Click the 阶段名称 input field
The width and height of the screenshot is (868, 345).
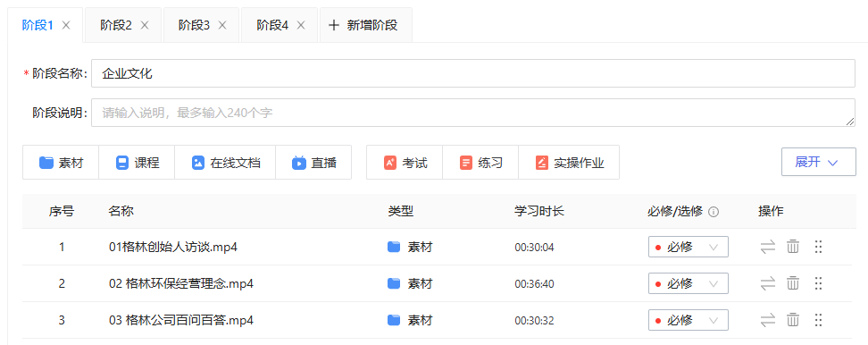click(x=473, y=73)
